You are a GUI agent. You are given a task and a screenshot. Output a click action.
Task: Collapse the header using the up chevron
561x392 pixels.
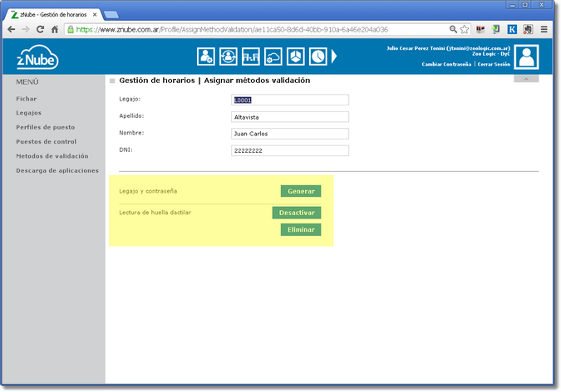point(526,79)
